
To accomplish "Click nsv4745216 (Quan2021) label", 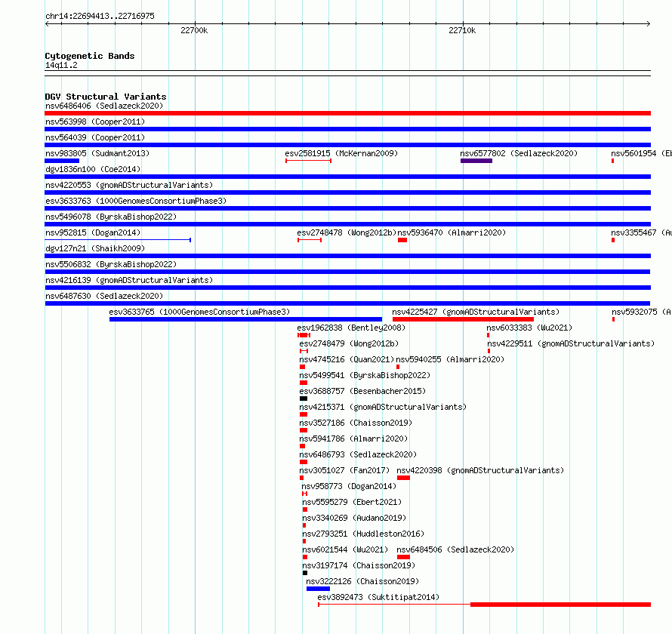I will (x=347, y=359).
